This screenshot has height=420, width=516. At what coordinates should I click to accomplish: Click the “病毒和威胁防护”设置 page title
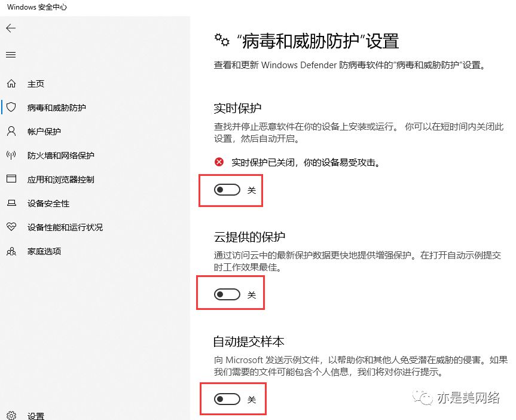tap(318, 41)
